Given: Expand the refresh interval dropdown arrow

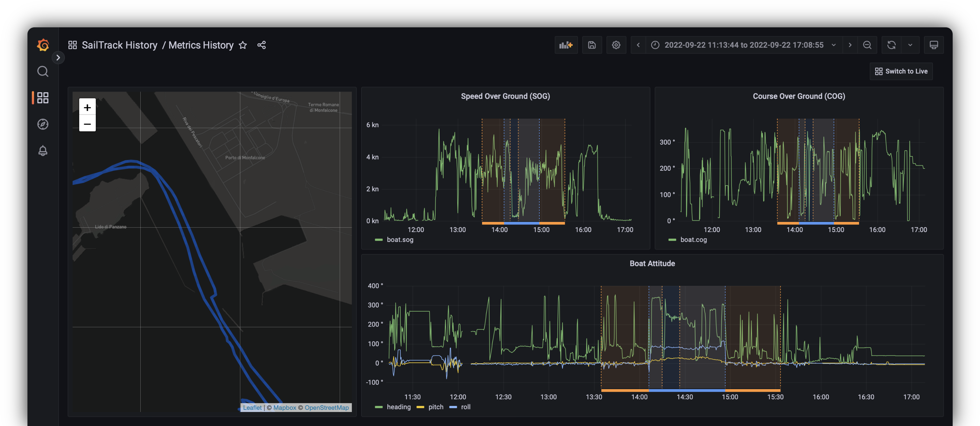Looking at the screenshot, I should [910, 45].
